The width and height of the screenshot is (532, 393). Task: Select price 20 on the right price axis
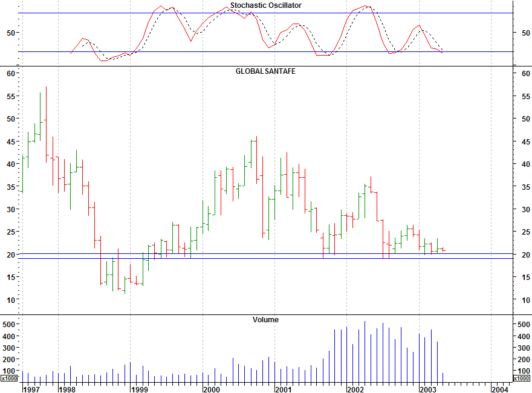point(526,255)
